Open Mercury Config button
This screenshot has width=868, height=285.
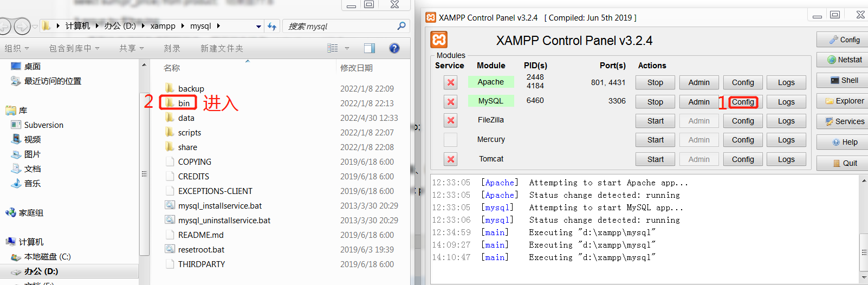click(743, 140)
